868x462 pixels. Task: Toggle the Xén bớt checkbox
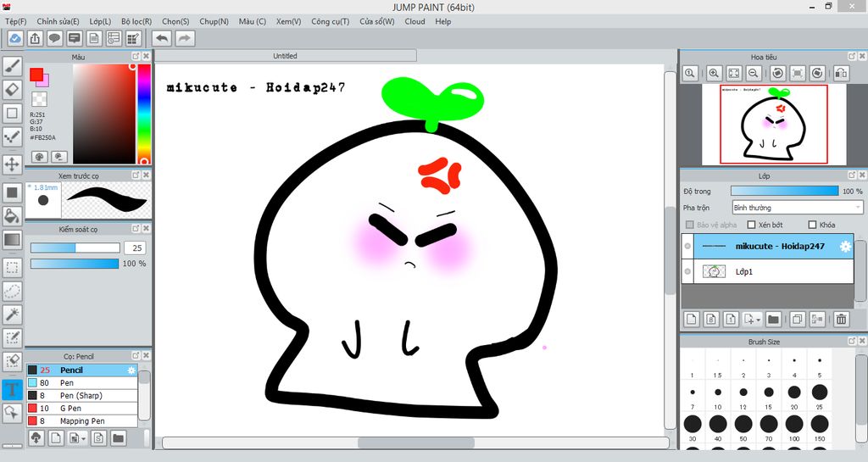coord(751,225)
